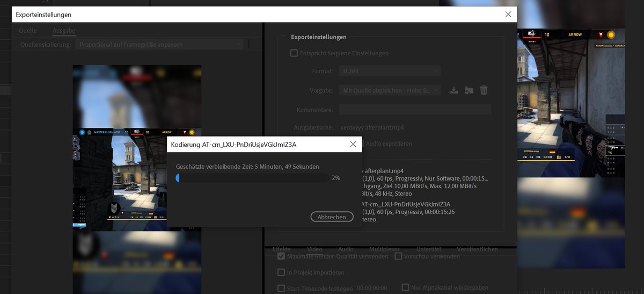Close the Kodierung progress dialog
The image size is (644, 294).
click(353, 144)
